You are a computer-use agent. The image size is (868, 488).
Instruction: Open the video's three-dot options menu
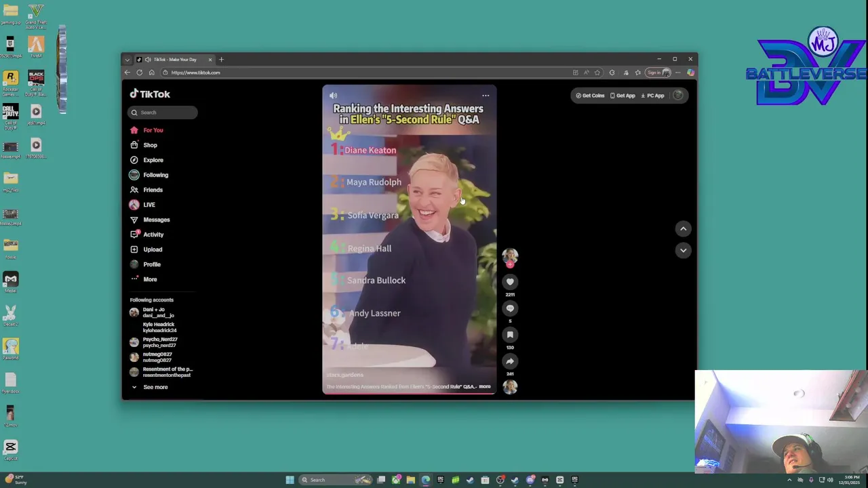coord(486,96)
